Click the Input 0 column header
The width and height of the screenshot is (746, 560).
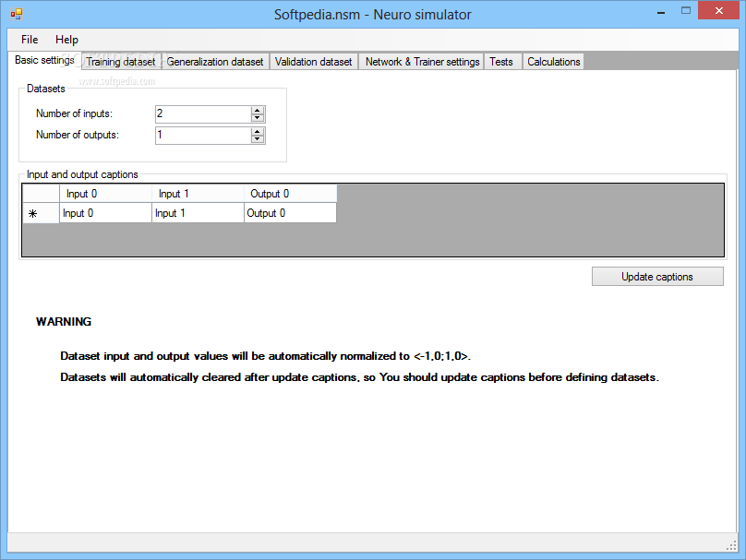point(105,194)
